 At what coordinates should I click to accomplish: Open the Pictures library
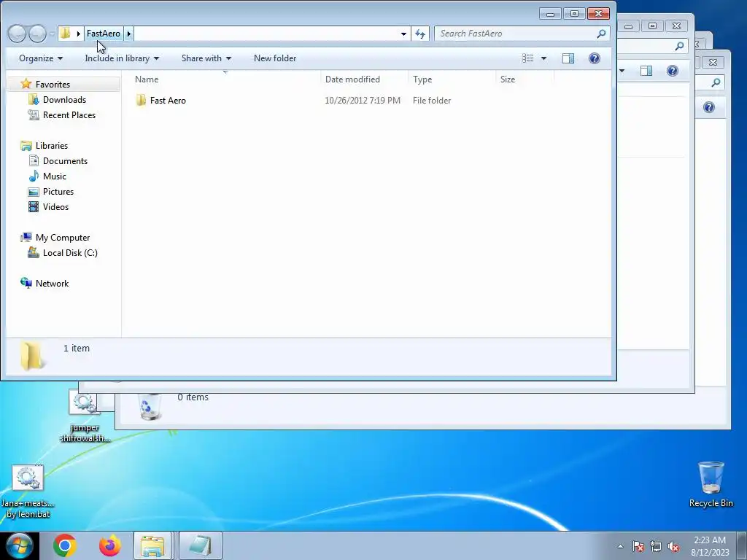point(58,192)
